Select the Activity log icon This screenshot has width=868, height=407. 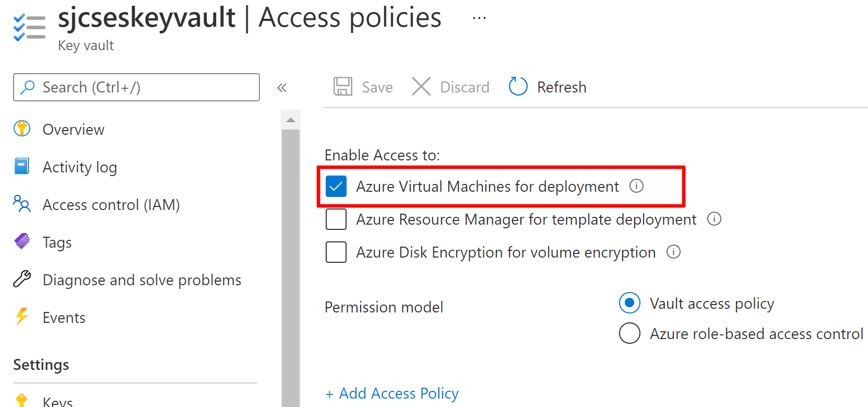tap(21, 166)
